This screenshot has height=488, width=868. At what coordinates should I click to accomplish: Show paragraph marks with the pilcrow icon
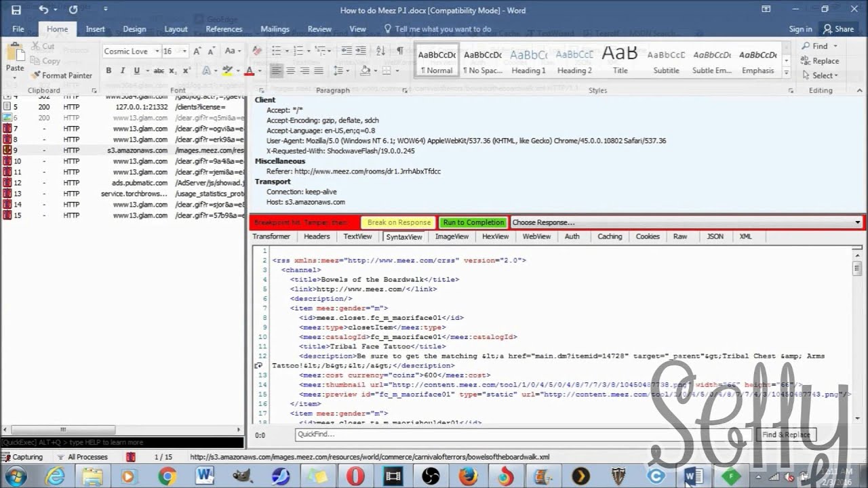tap(400, 51)
